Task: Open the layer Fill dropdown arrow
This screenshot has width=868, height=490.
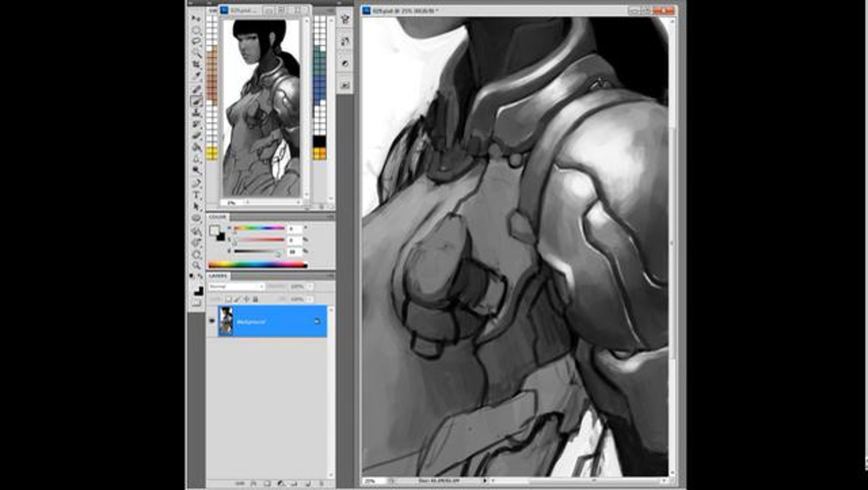Action: pyautogui.click(x=310, y=299)
